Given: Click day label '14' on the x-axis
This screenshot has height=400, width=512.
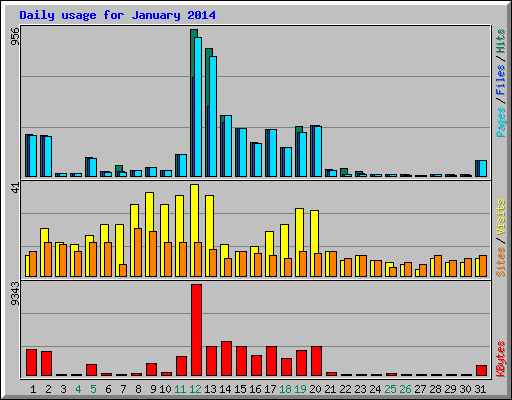Looking at the screenshot, I should pyautogui.click(x=225, y=389).
